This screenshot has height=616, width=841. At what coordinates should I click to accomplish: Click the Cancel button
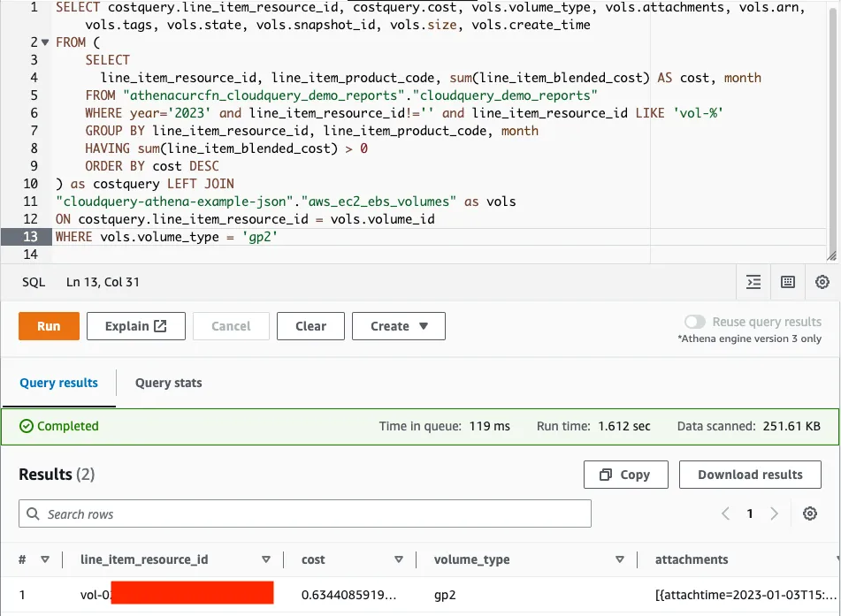[x=231, y=326]
